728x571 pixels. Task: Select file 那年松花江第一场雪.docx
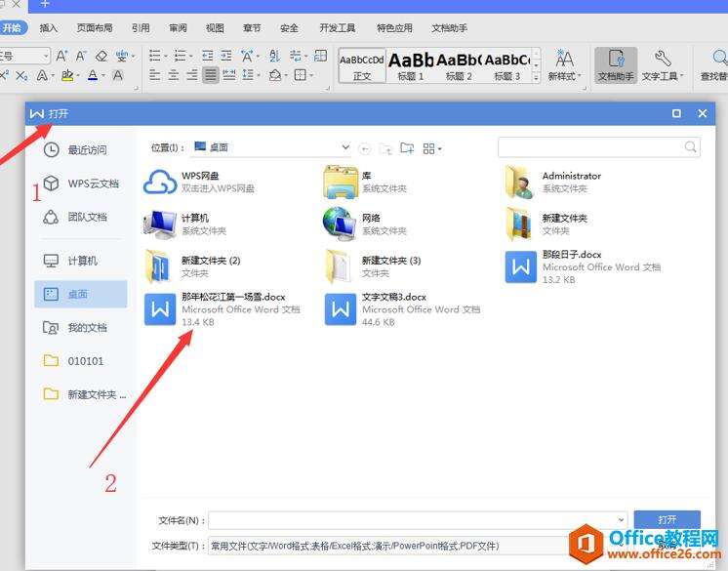pyautogui.click(x=222, y=309)
